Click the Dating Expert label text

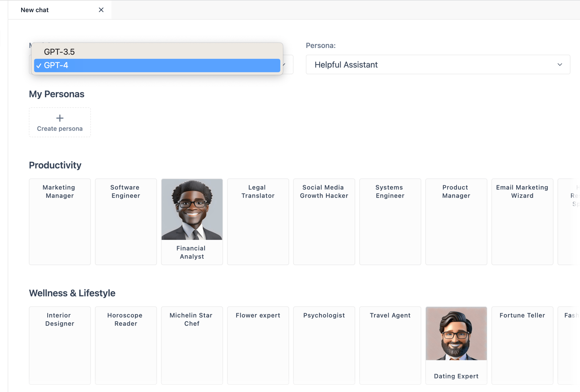click(x=456, y=376)
